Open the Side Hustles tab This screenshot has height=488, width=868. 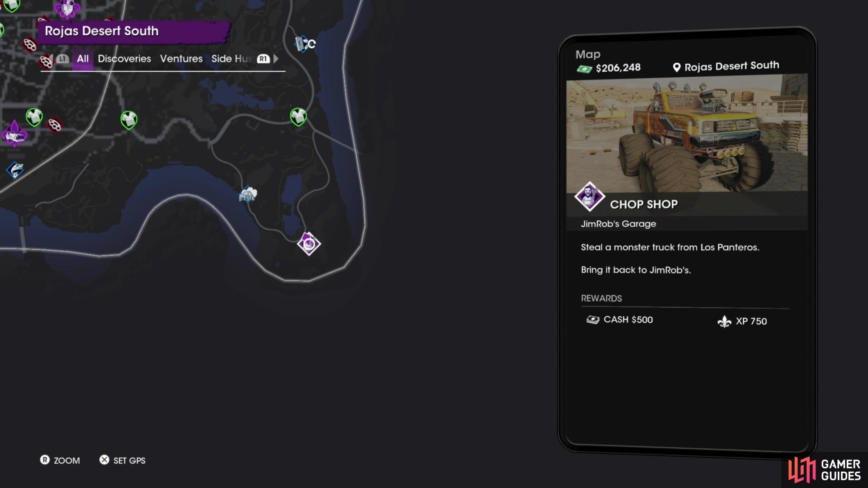pyautogui.click(x=231, y=59)
